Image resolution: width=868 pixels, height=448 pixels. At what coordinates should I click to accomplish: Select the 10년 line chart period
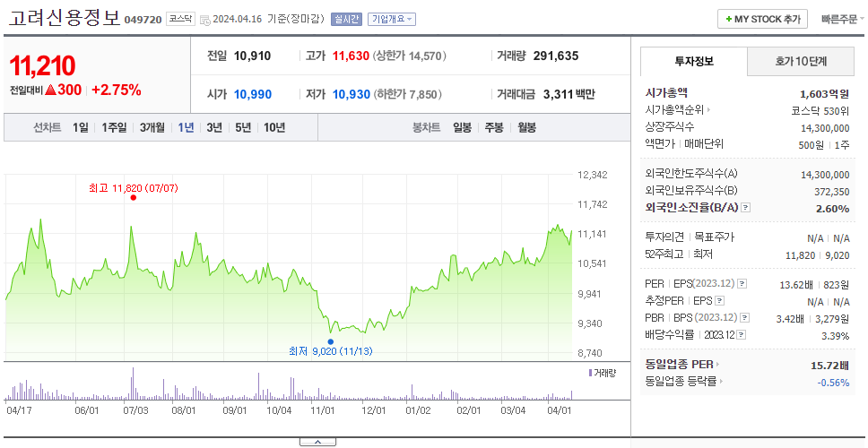pos(274,128)
